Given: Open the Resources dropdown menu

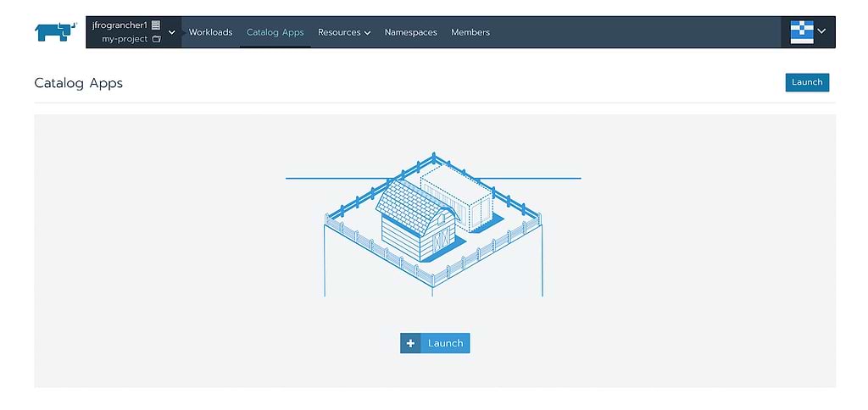Looking at the screenshot, I should [344, 32].
